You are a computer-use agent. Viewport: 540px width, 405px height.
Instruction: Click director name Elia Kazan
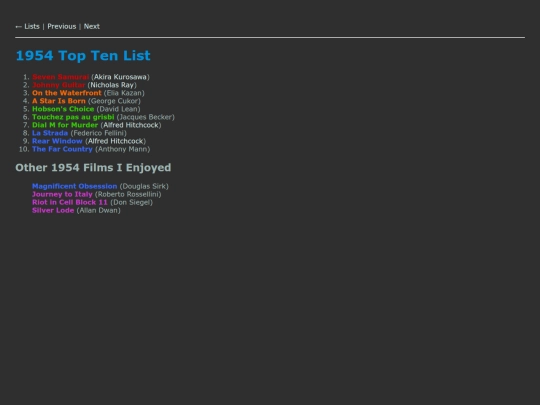(124, 93)
